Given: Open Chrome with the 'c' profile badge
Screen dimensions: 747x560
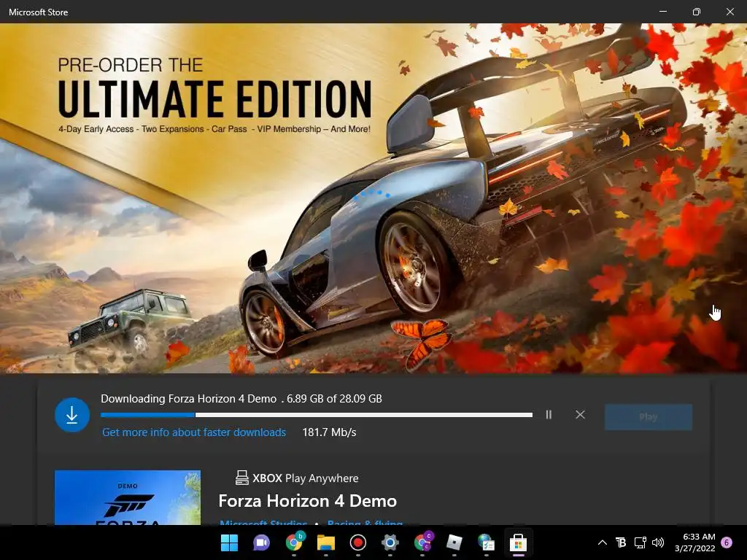Looking at the screenshot, I should pos(422,542).
